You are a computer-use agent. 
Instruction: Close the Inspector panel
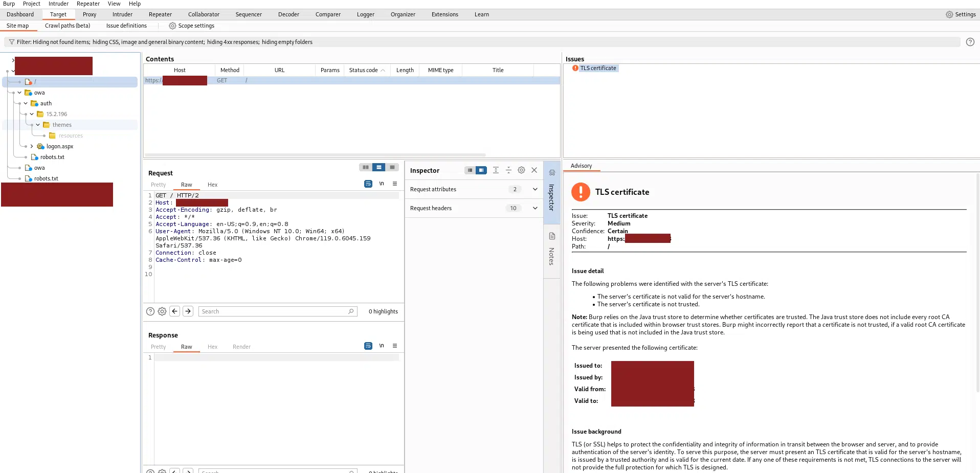click(534, 170)
